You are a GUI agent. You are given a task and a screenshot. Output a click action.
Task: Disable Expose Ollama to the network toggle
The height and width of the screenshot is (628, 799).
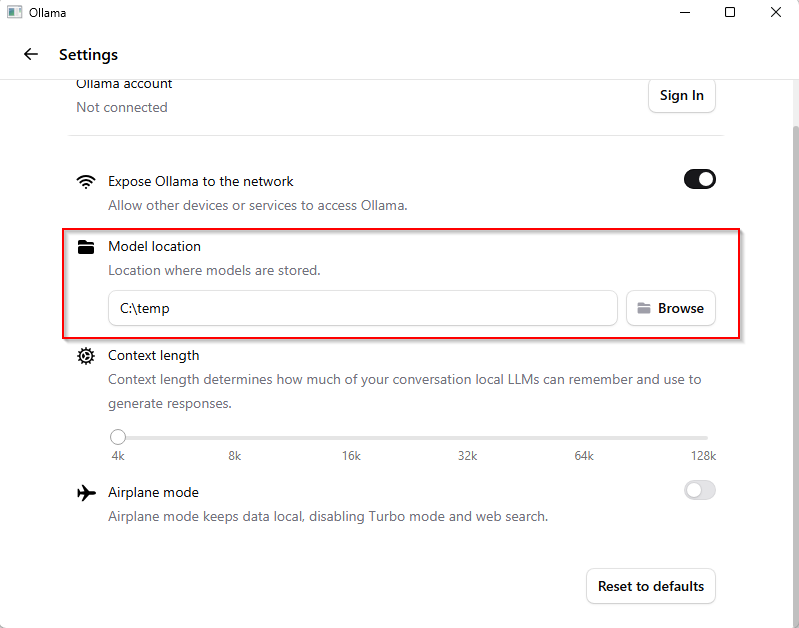pos(699,180)
